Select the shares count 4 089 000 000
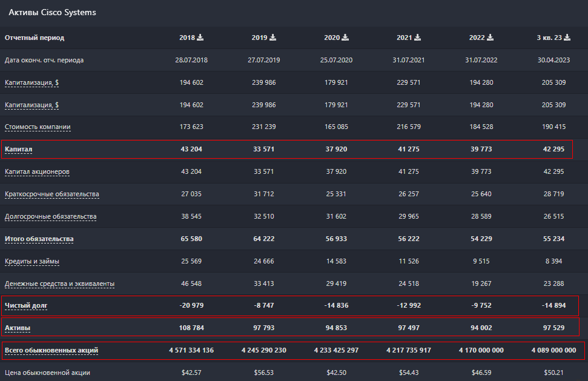The image size is (588, 381). click(553, 350)
